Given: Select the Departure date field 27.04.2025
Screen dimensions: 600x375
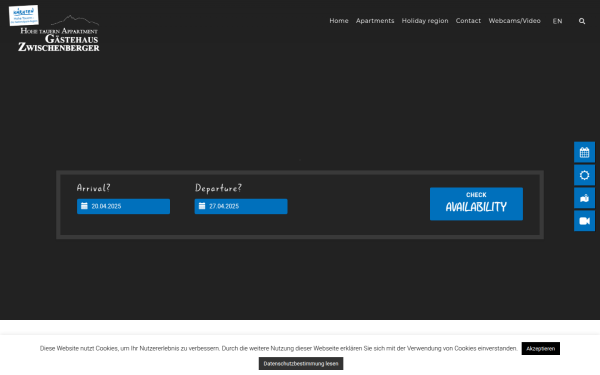Looking at the screenshot, I should (x=241, y=206).
